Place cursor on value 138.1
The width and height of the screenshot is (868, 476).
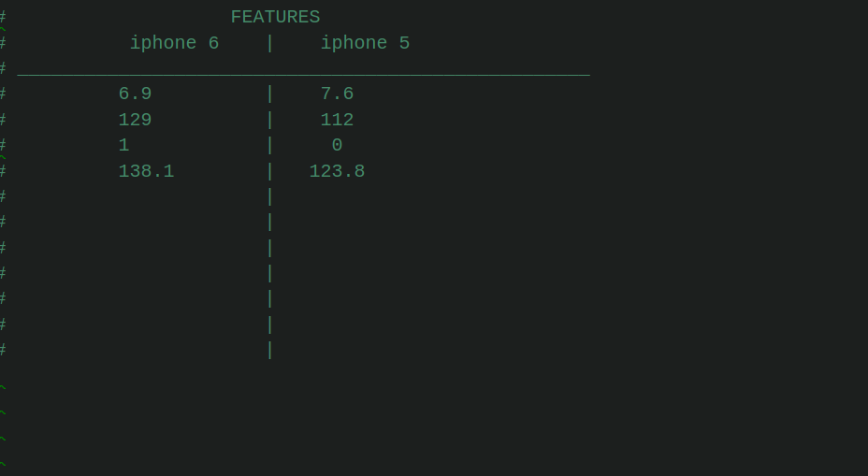[x=146, y=171]
